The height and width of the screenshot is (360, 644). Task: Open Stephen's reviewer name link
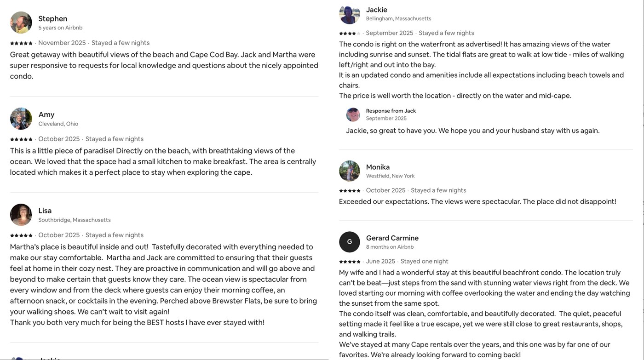[53, 18]
